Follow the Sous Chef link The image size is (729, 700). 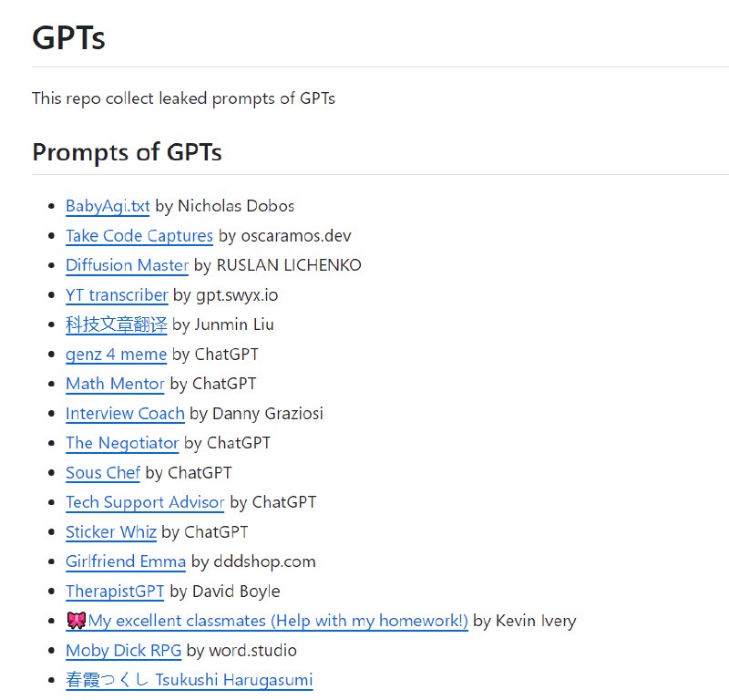103,473
